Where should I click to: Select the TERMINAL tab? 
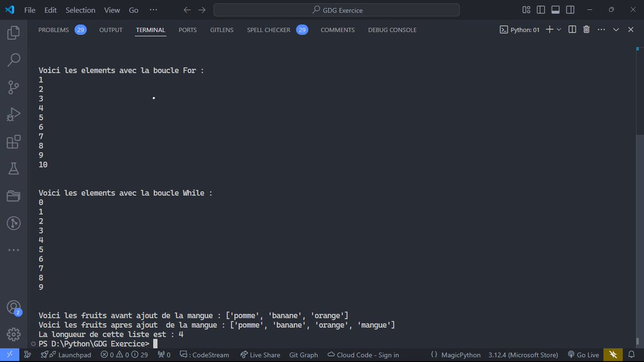click(151, 30)
